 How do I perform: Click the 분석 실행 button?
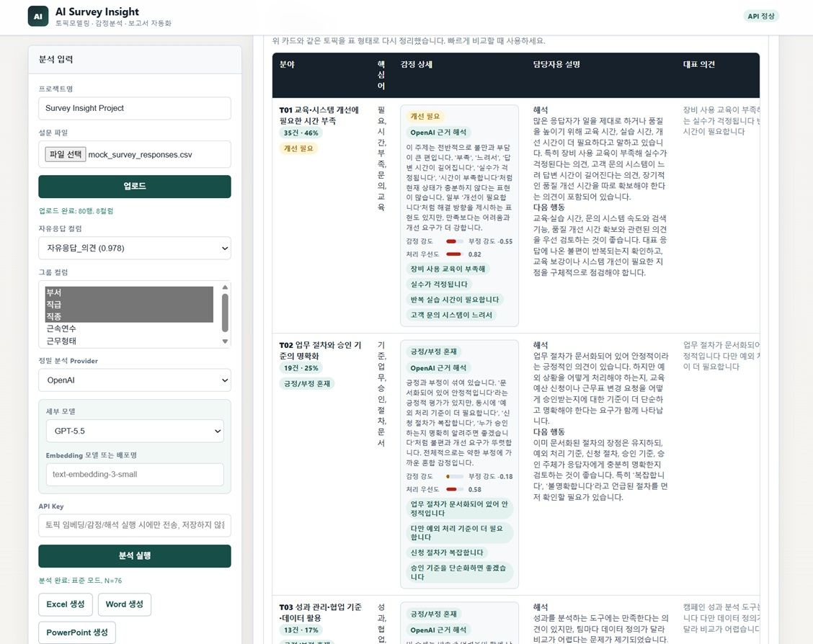pyautogui.click(x=134, y=555)
